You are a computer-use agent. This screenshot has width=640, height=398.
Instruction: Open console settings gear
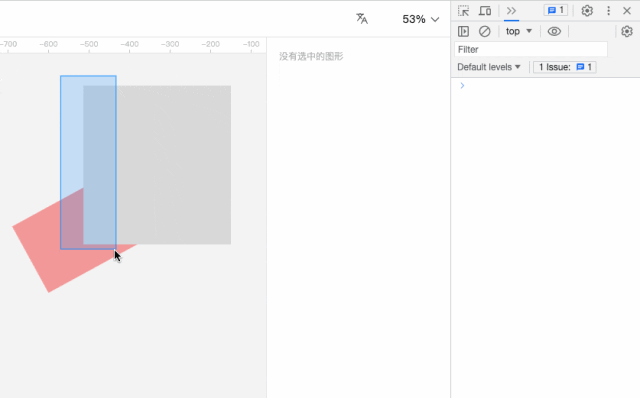click(x=627, y=31)
